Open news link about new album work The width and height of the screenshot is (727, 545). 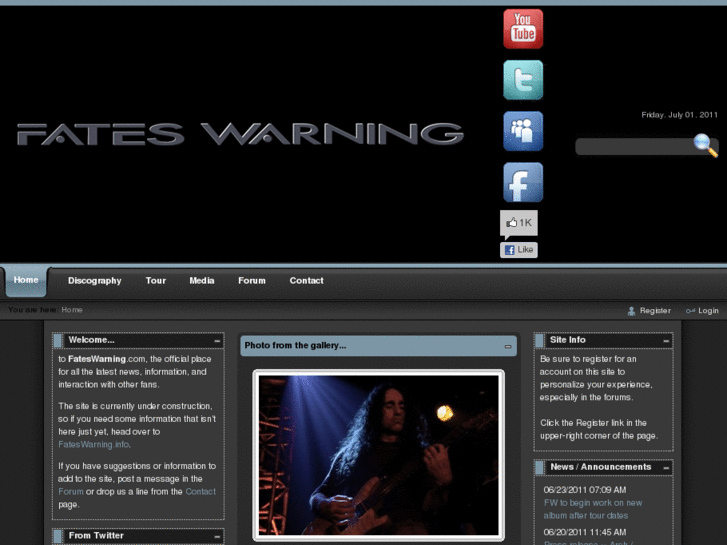(x=593, y=509)
